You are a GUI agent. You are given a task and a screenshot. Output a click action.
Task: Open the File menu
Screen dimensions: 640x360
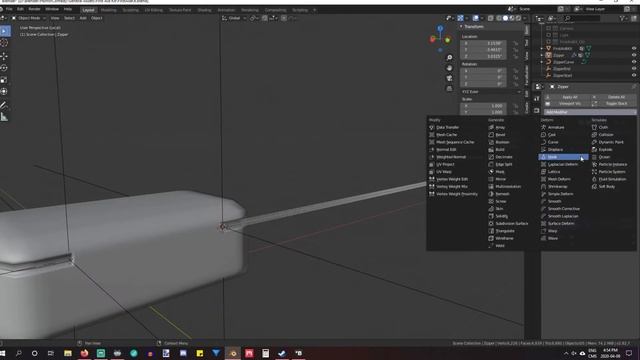point(9,9)
